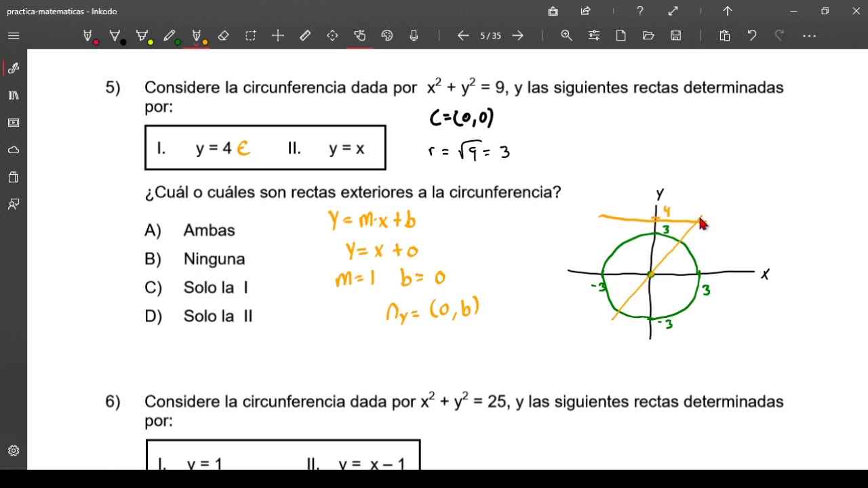The height and width of the screenshot is (488, 868).
Task: Undo the last stroke
Action: click(752, 36)
